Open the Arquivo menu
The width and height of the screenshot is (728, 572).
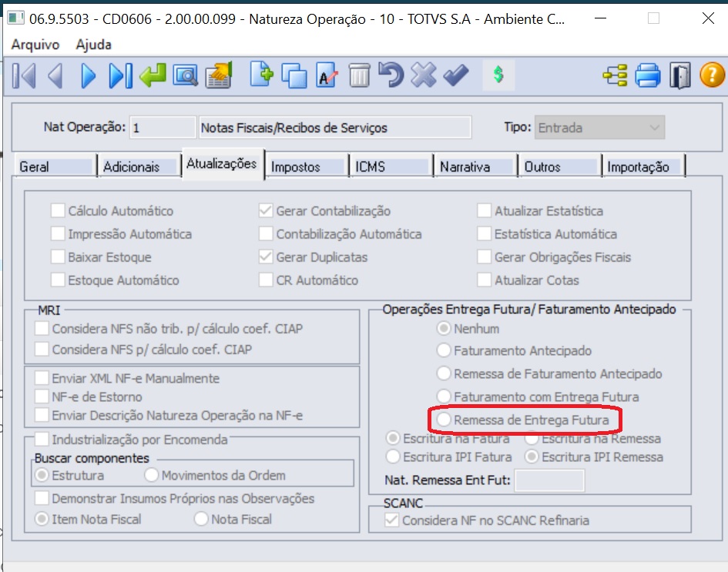(35, 45)
